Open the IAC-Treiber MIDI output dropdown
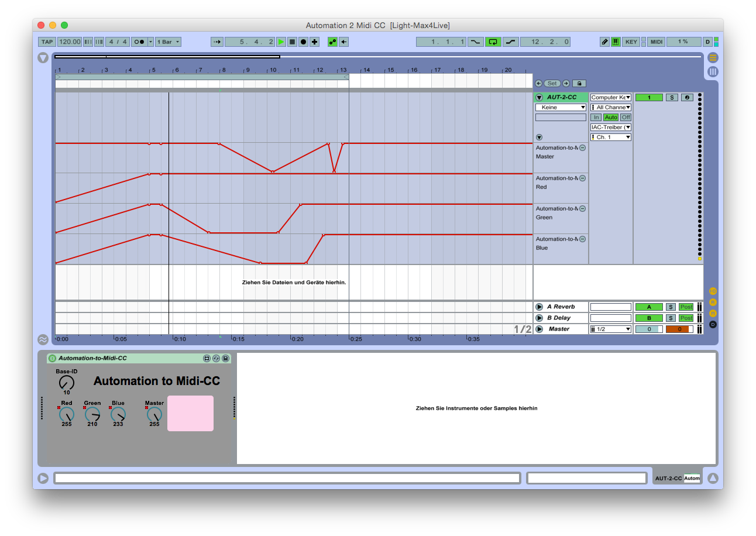Screen dimensions: 756x536 (610, 127)
